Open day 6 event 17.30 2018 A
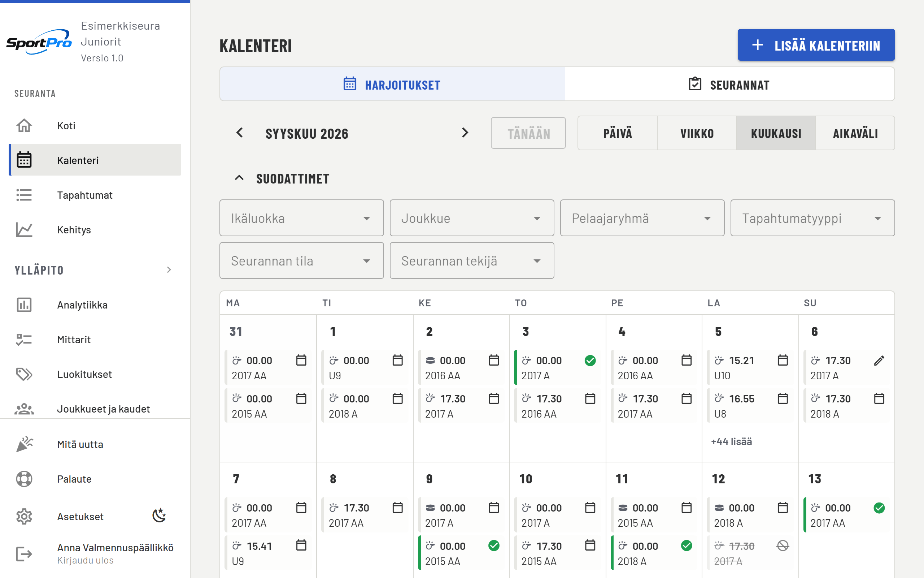 tap(846, 406)
